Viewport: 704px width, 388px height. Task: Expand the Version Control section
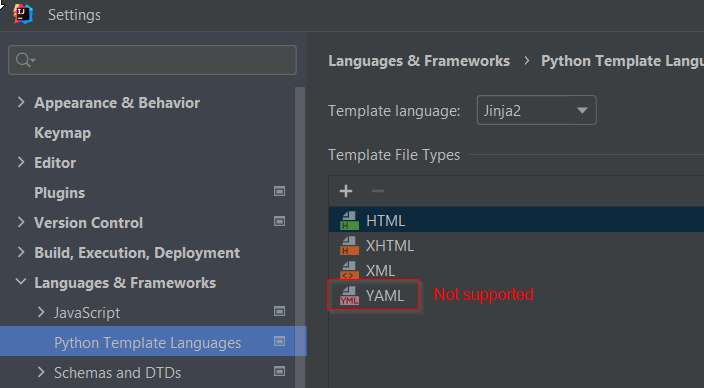click(21, 222)
